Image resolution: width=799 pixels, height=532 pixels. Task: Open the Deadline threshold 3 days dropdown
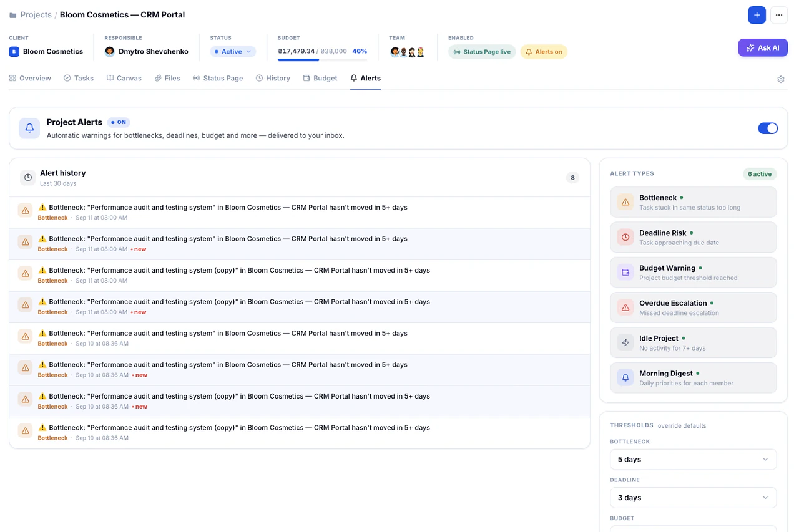point(694,498)
